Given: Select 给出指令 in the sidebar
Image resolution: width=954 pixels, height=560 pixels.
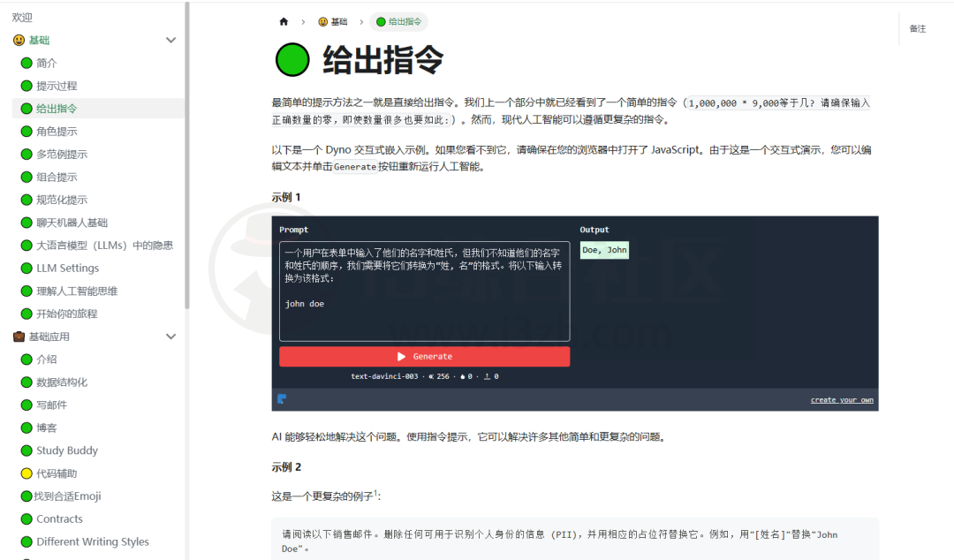Looking at the screenshot, I should point(57,109).
